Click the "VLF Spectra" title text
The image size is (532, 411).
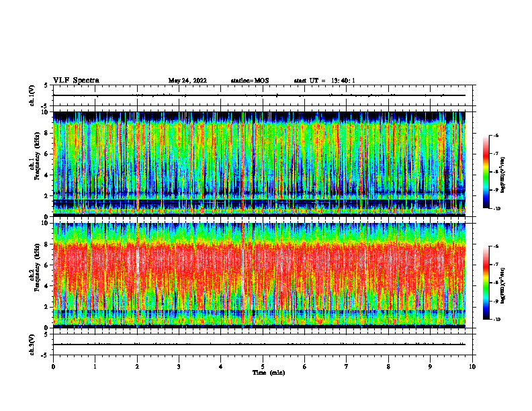click(x=76, y=81)
